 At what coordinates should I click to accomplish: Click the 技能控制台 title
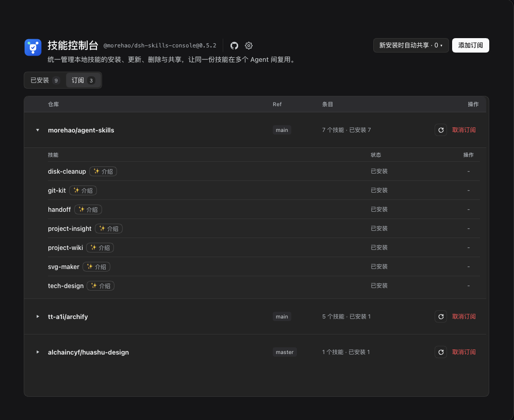[73, 45]
